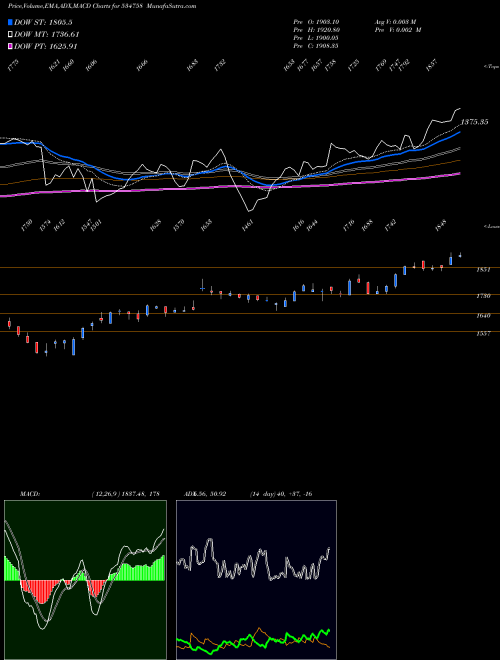The width and height of the screenshot is (500, 660).
Task: Click the 1730 support level label
Action: click(483, 296)
